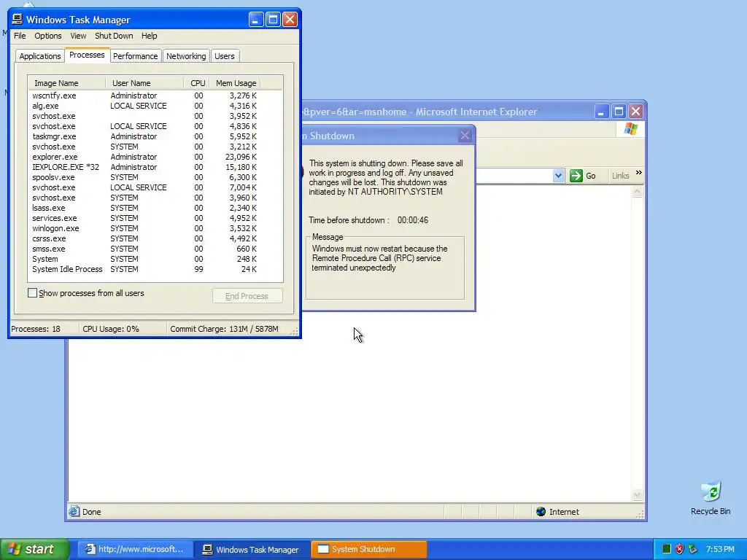Sort processes by CPU column header
The width and height of the screenshot is (747, 560).
pos(198,83)
